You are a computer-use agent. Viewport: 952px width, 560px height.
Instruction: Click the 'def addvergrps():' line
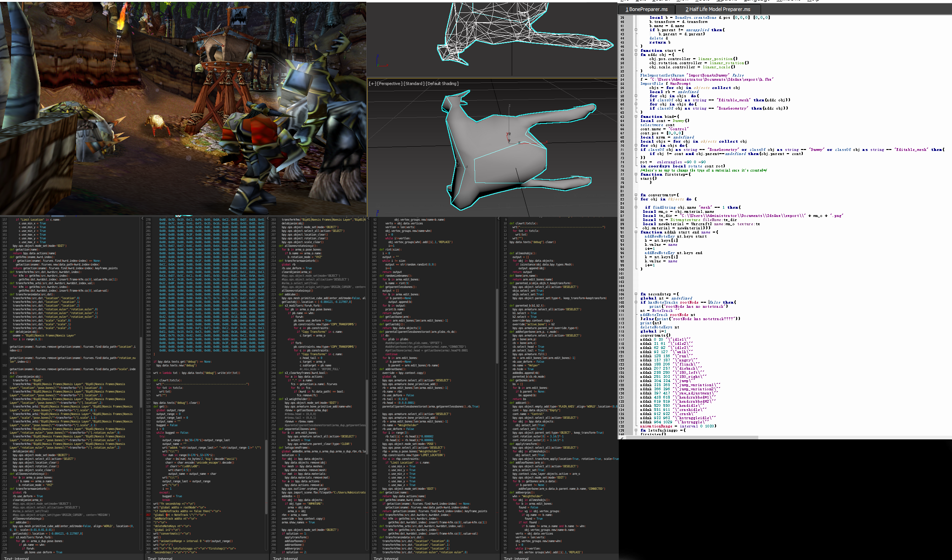pos(523,492)
